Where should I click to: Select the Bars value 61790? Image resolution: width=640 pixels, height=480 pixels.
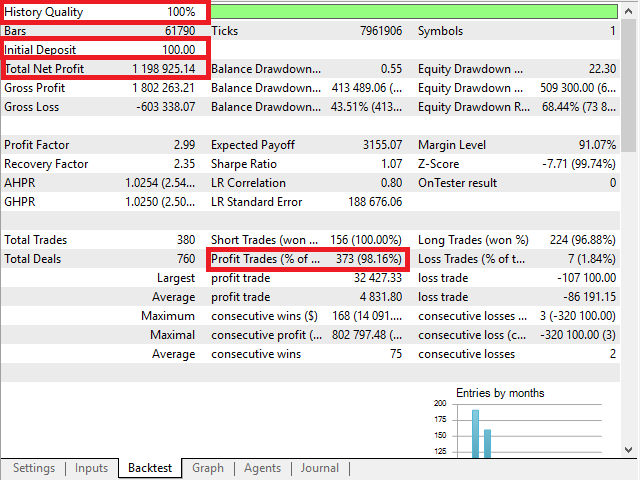coord(180,31)
